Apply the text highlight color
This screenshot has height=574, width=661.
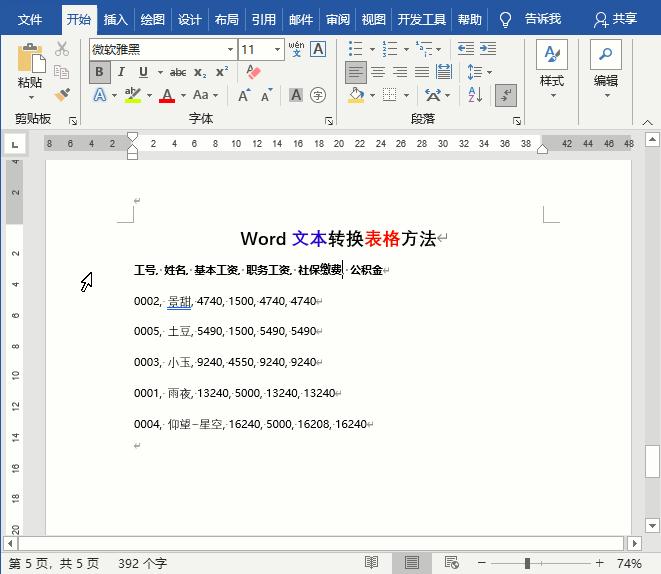133,96
